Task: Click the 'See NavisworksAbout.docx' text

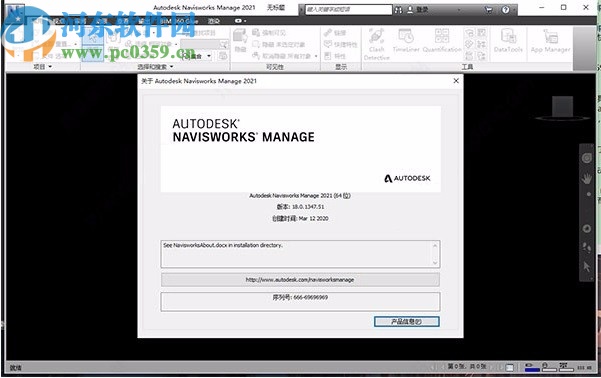Action: (x=223, y=245)
